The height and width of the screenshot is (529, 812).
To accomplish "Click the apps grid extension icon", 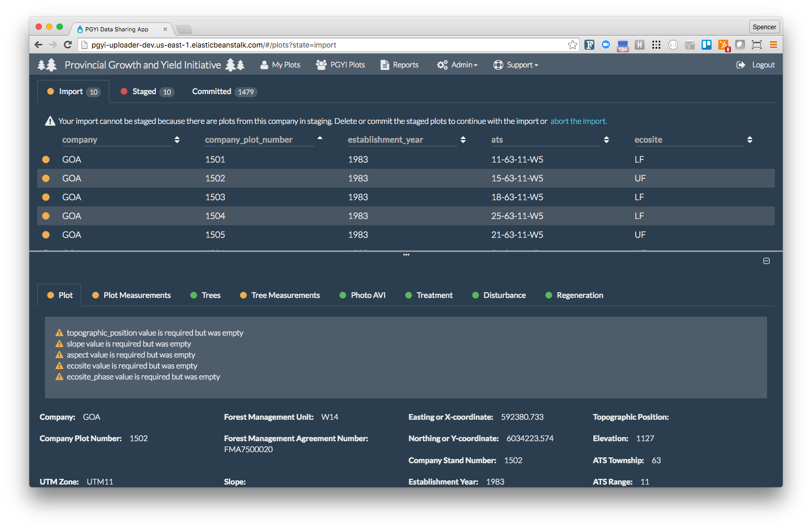I will [x=656, y=45].
